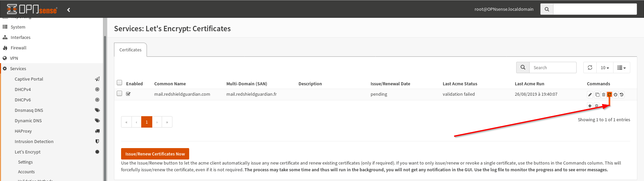
Task: Click the revoke certificate power icon
Action: (615, 95)
